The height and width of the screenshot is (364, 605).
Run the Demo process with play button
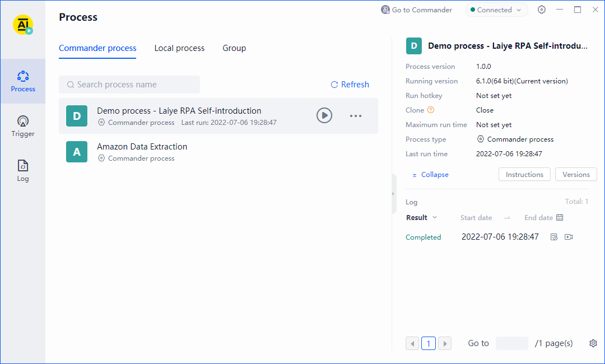pos(324,115)
